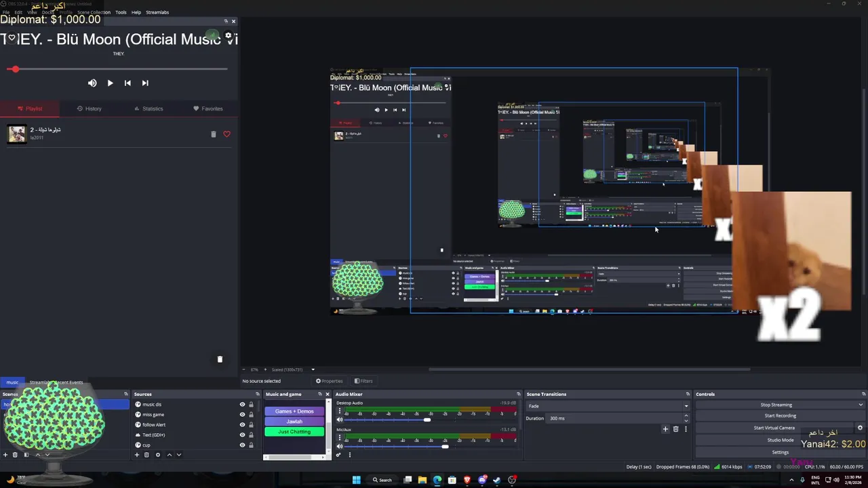Open preview scaling dropdown arrow
This screenshot has height=488, width=868.
click(x=313, y=369)
